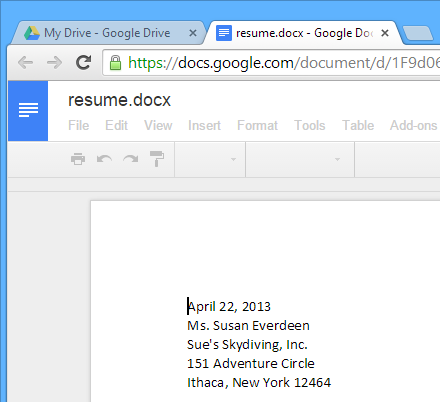Open the Insert menu
This screenshot has height=402, width=440.
click(x=204, y=126)
